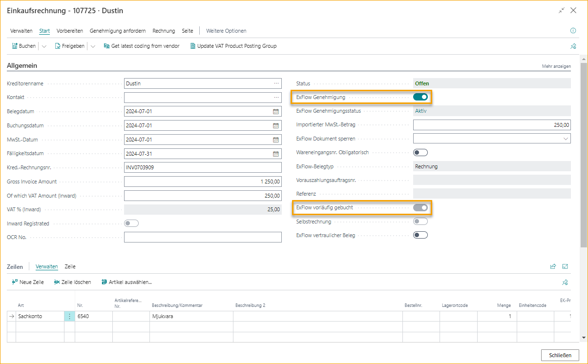Open the Genehmigung anfordern menu

point(117,31)
